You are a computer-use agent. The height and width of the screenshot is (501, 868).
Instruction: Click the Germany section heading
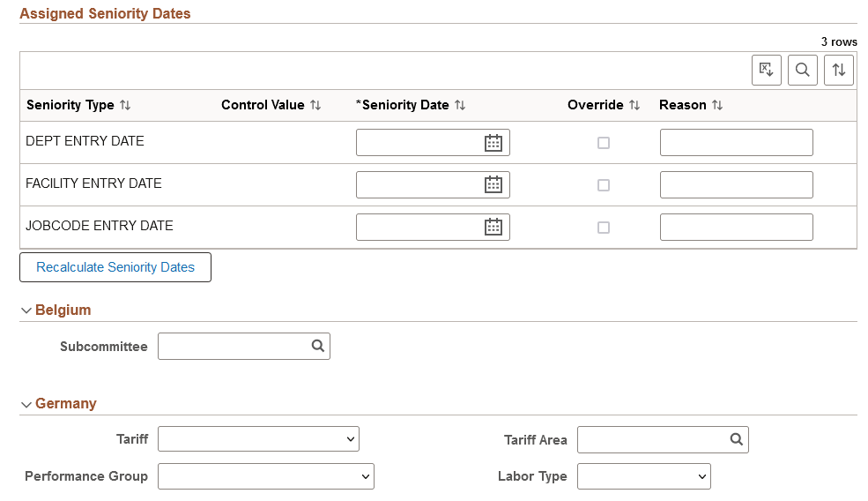[66, 403]
